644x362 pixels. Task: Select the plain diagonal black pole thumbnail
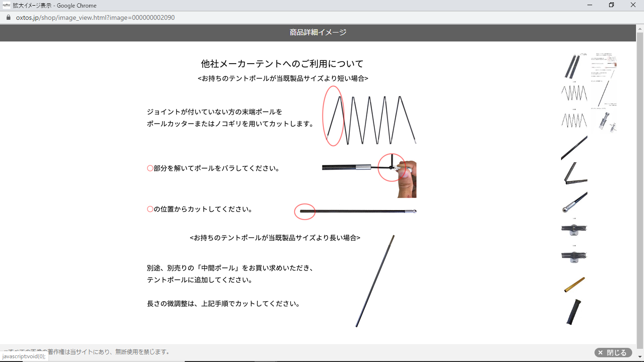pyautogui.click(x=574, y=148)
